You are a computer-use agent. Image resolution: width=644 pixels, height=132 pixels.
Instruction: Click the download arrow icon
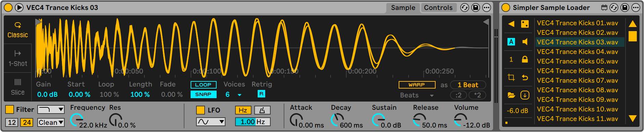525,95
